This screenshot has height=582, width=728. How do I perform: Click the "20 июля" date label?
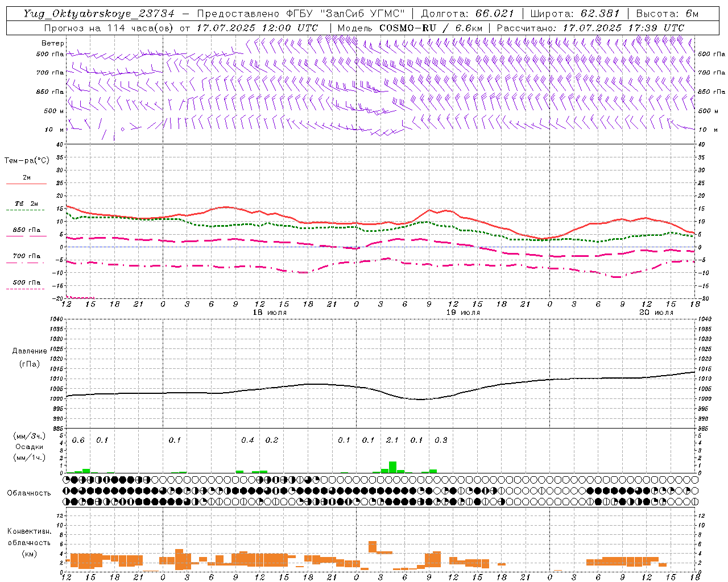pos(656,313)
